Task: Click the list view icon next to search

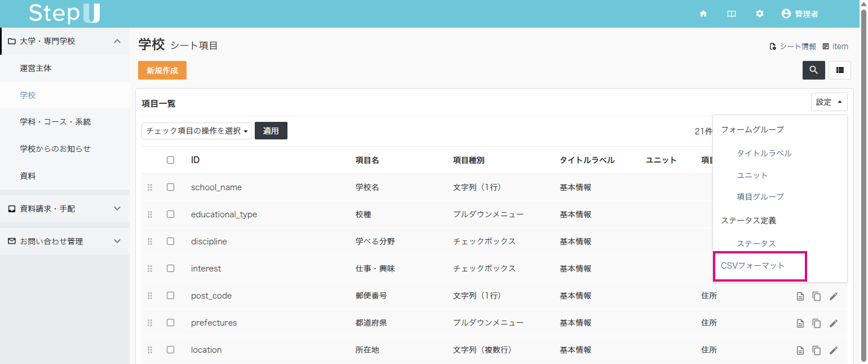Action: click(x=839, y=70)
